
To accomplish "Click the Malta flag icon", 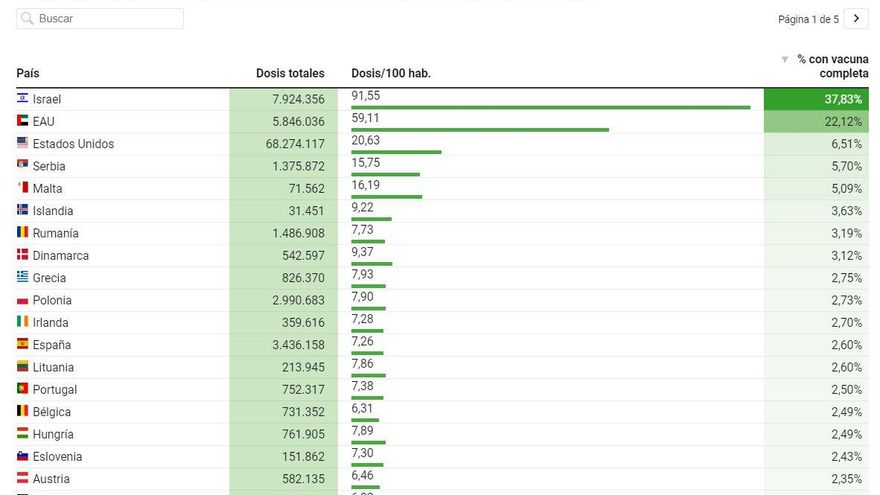I will coord(22,188).
